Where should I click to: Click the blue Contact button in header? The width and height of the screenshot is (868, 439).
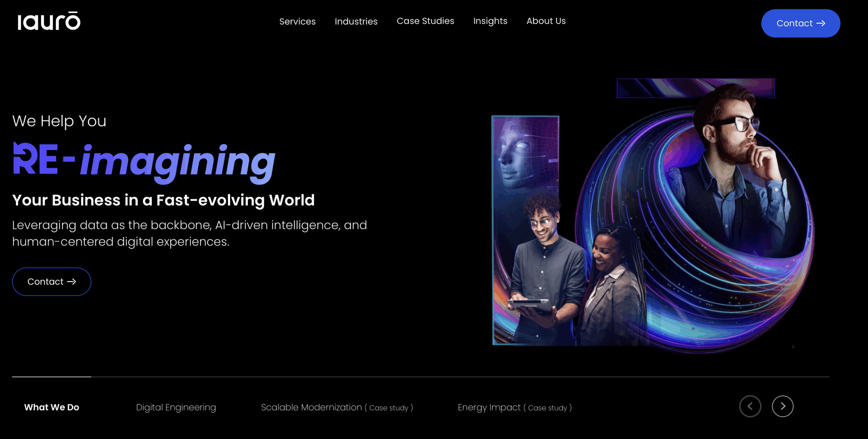point(801,23)
